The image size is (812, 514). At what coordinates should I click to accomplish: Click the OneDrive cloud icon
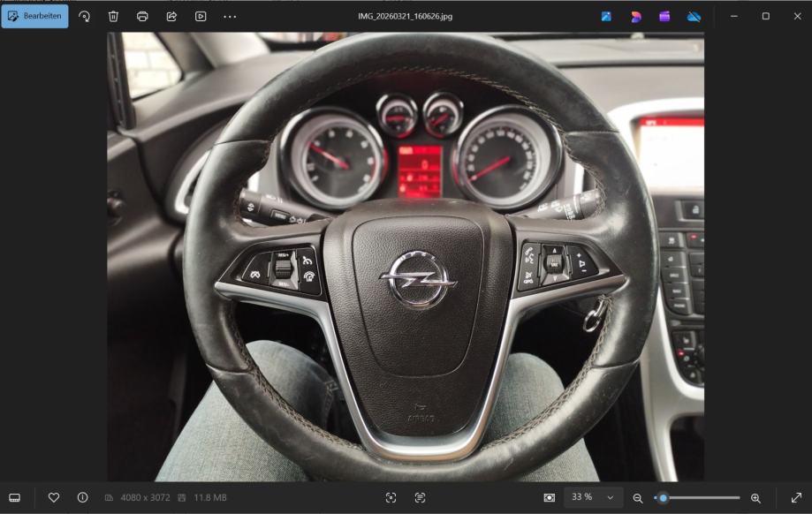coord(694,17)
